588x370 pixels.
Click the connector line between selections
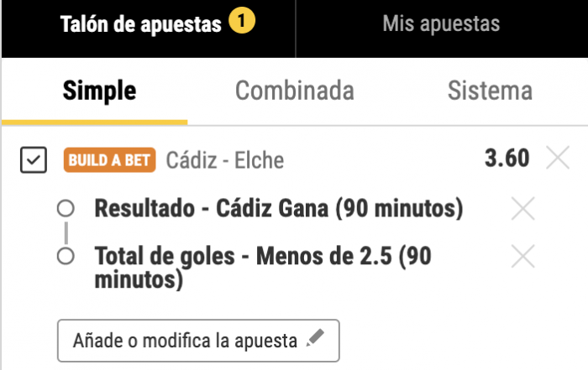pos(66,232)
